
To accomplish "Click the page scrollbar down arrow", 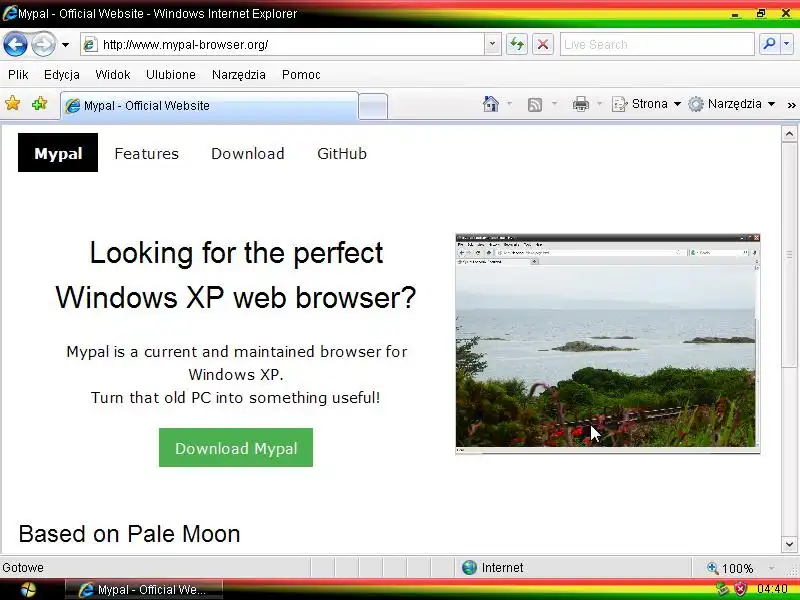I will pos(789,544).
